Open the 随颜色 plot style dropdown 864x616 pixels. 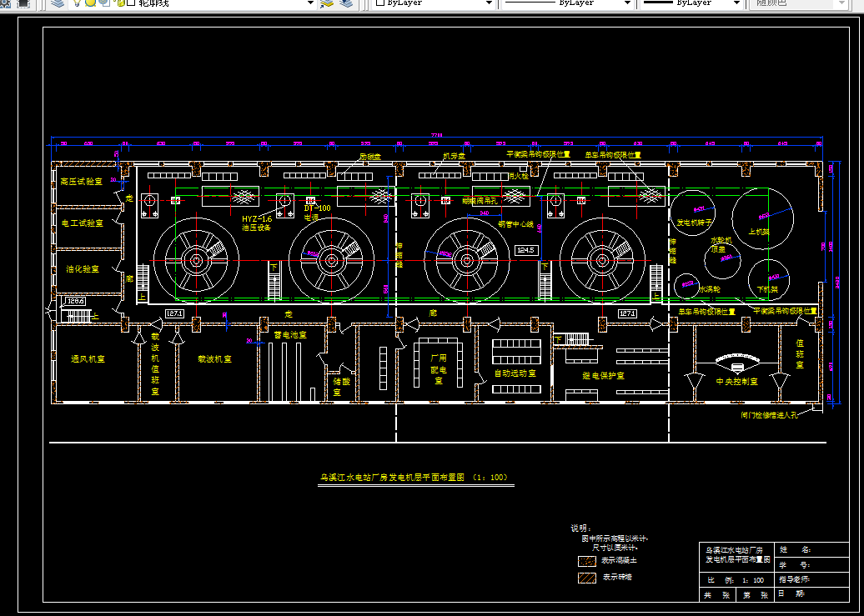pyautogui.click(x=841, y=3)
